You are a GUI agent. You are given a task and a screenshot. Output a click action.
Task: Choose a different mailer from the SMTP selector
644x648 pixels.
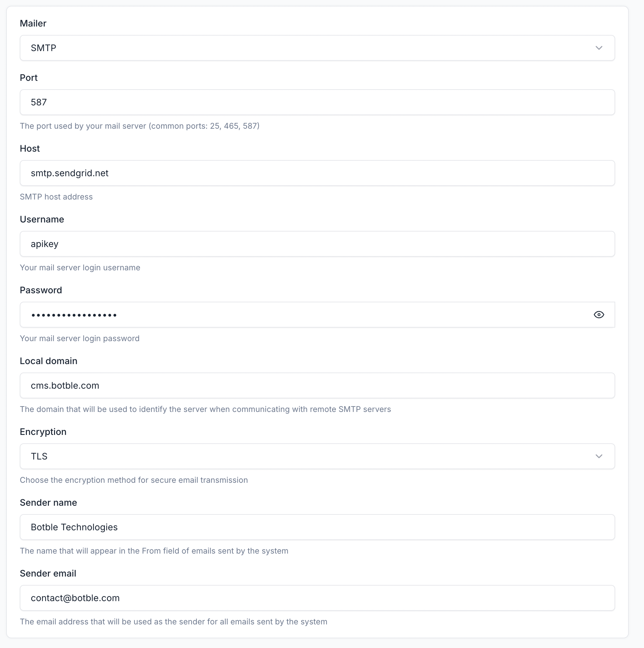click(x=317, y=48)
